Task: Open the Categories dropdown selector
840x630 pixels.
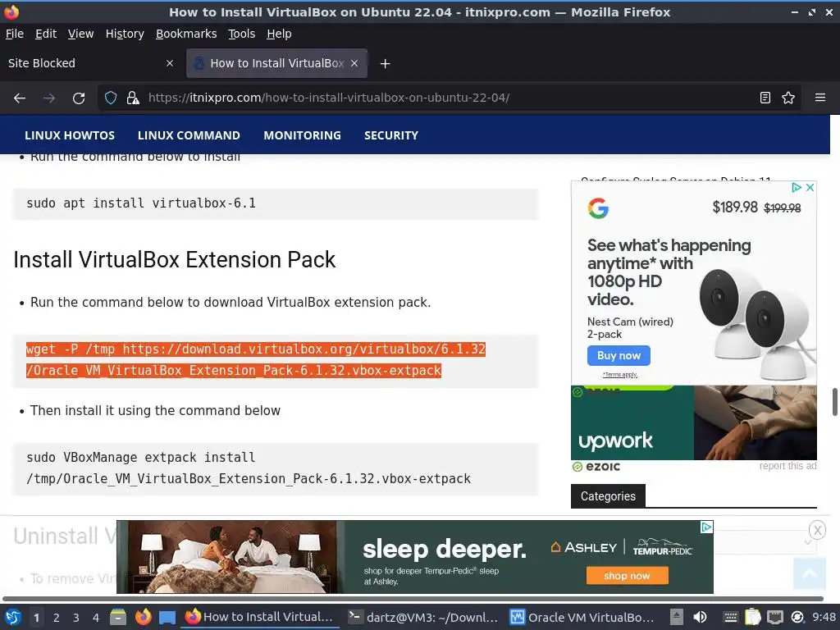Action: [x=765, y=542]
